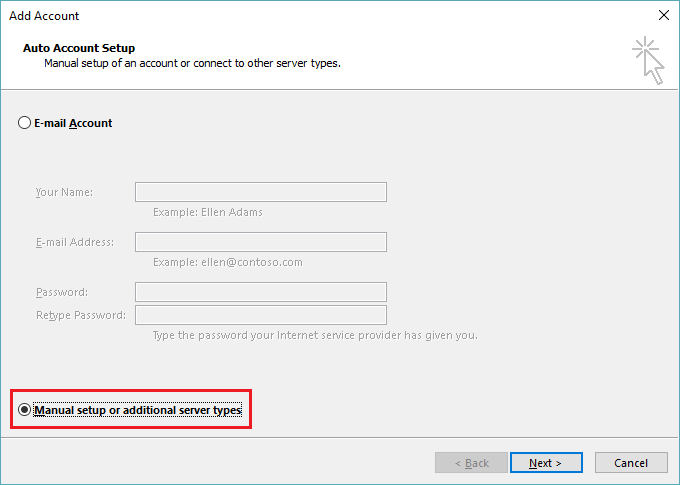Viewport: 680px width, 485px height.
Task: Click the Next button
Action: point(546,463)
